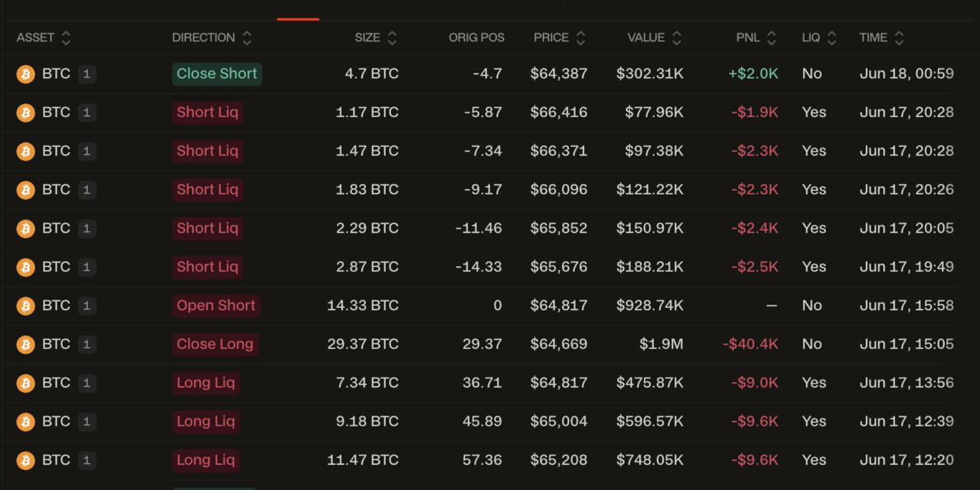Select Long Liq tag at price $65,004
The image size is (980, 490).
point(206,422)
